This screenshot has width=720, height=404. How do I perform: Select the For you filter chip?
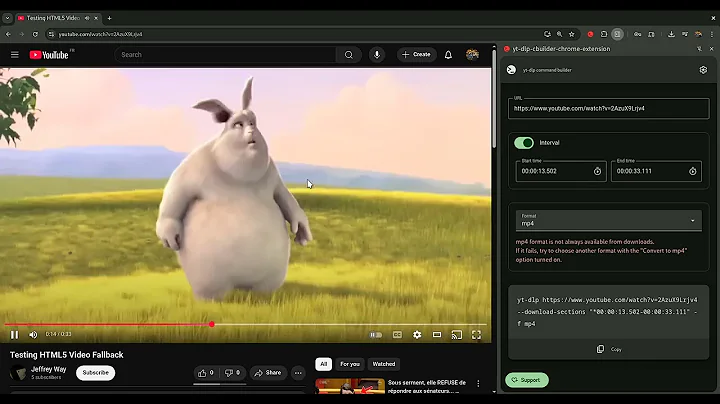tap(350, 364)
